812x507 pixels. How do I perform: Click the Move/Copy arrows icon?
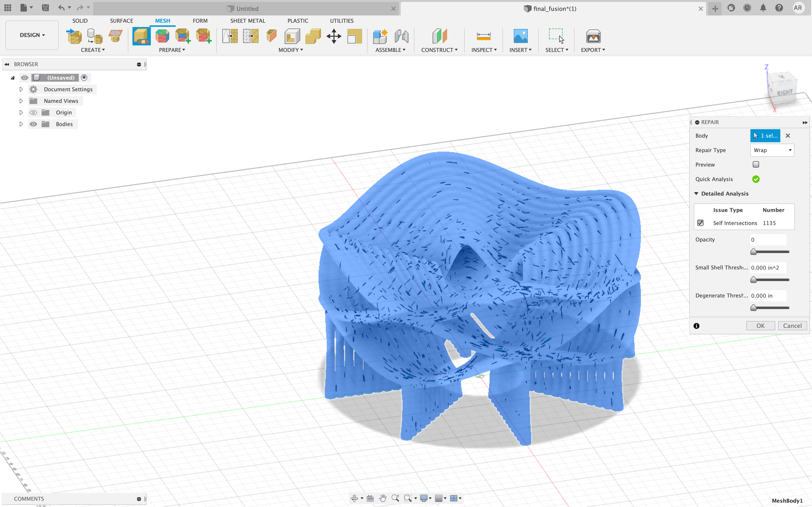[333, 36]
